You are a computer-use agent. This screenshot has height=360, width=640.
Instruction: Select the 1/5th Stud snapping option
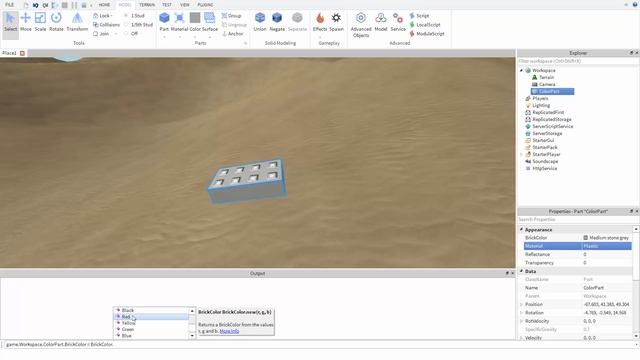[138, 24]
